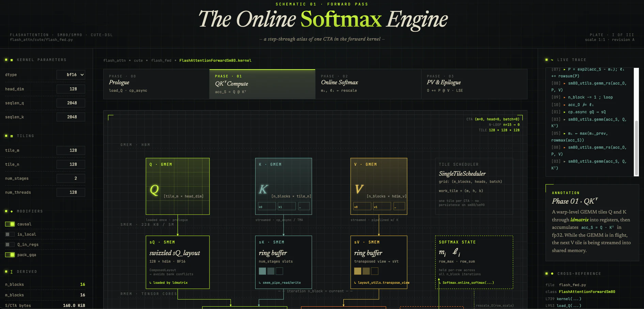The height and width of the screenshot is (309, 644).
Task: Click the m_blocks derived value 16
Action: pos(82,295)
